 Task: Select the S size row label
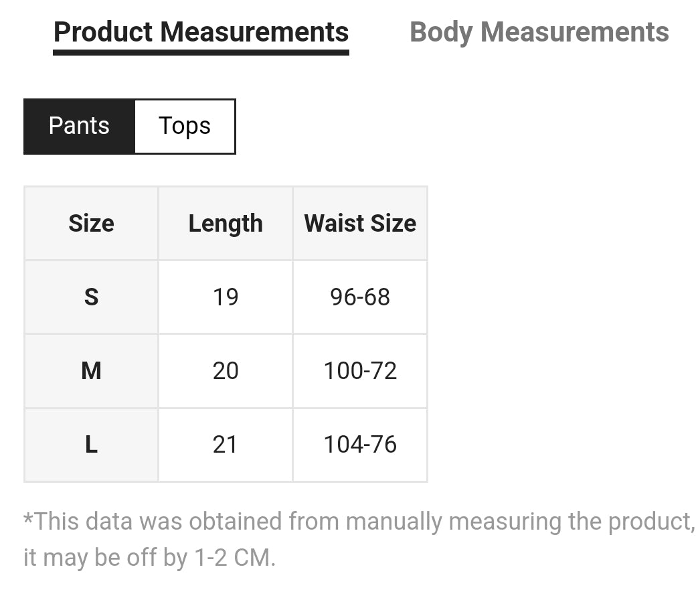(91, 297)
